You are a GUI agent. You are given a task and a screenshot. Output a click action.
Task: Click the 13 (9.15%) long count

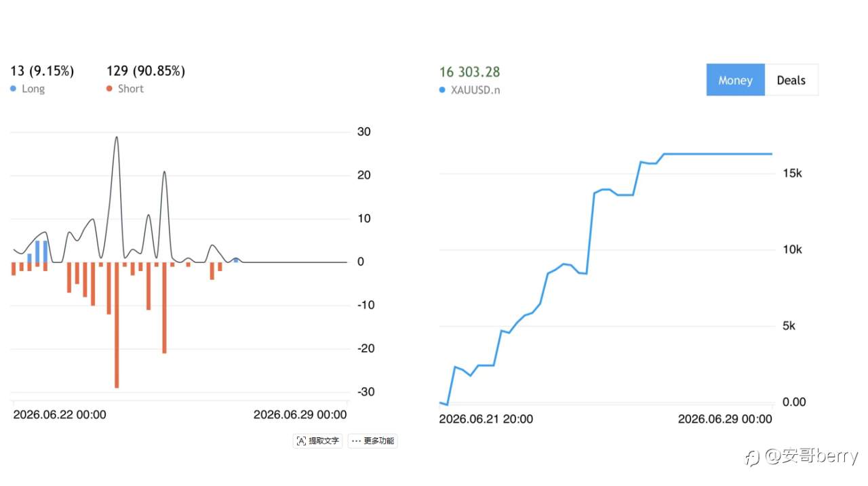[42, 70]
